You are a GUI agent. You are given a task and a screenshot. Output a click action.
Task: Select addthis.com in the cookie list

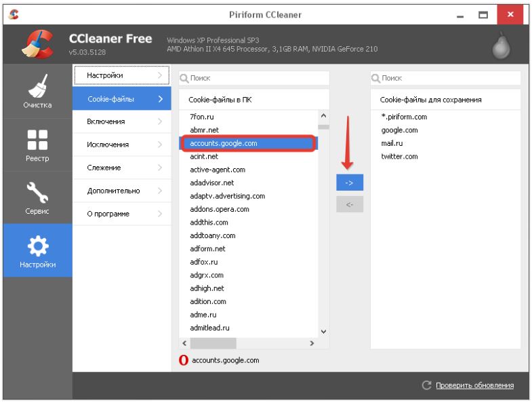point(248,223)
